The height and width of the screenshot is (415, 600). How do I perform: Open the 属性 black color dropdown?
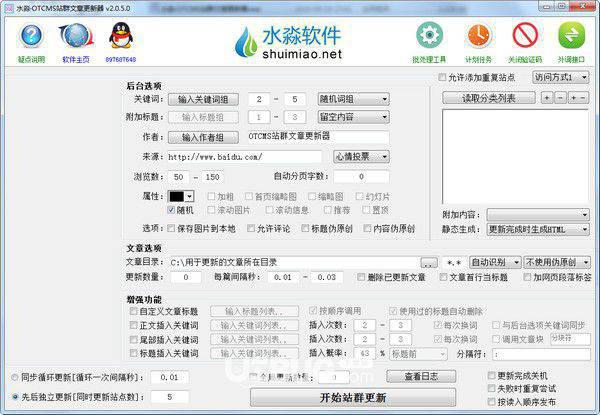coord(181,197)
